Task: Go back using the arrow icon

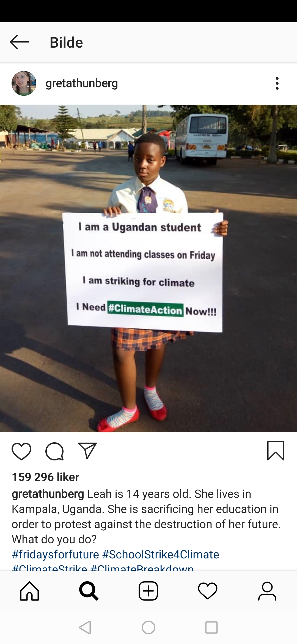Action: click(x=20, y=42)
